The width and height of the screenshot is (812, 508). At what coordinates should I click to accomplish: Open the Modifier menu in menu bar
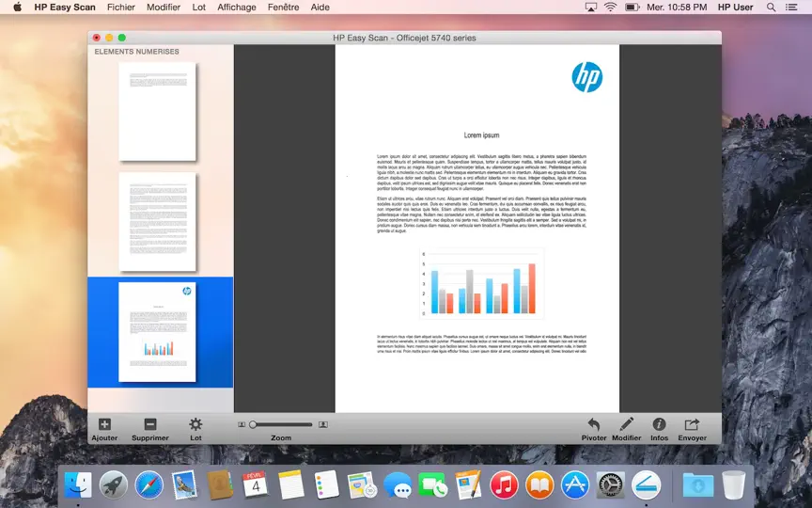(x=164, y=8)
